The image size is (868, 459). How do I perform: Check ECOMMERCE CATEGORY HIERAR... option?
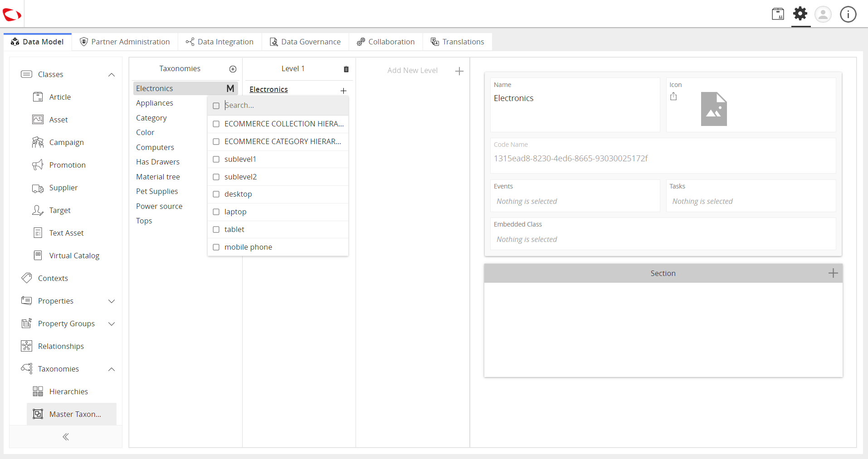click(x=216, y=141)
